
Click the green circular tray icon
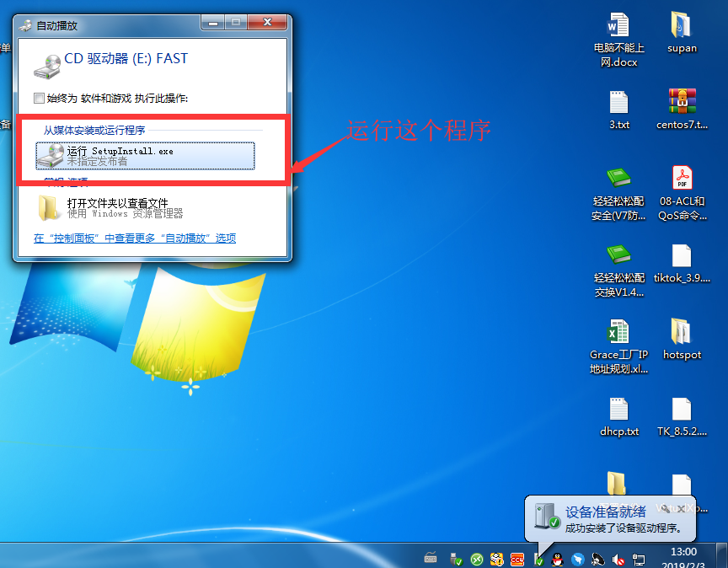pos(477,560)
